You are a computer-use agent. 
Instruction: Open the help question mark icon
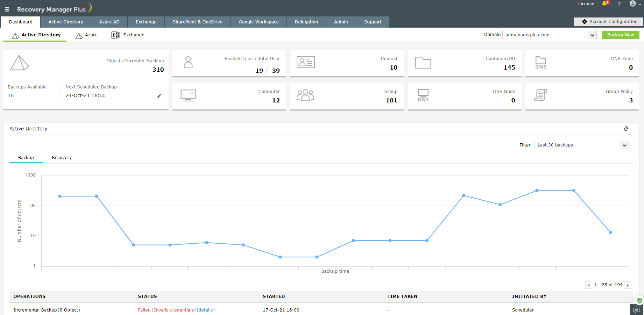pyautogui.click(x=619, y=4)
